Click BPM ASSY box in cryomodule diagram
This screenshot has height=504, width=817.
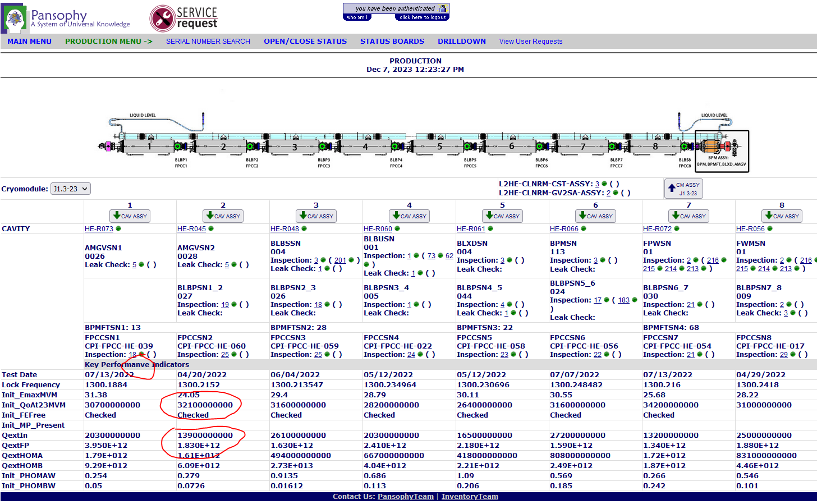tap(722, 150)
